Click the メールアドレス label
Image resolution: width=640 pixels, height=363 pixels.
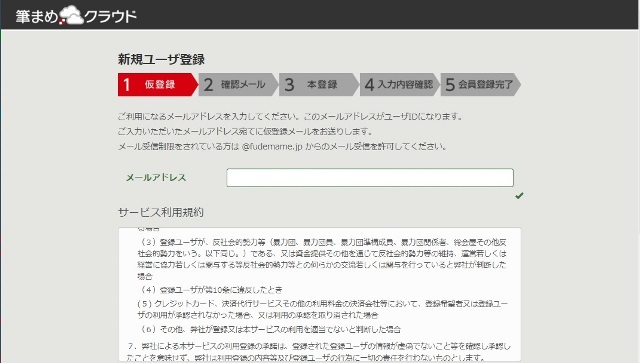156,178
